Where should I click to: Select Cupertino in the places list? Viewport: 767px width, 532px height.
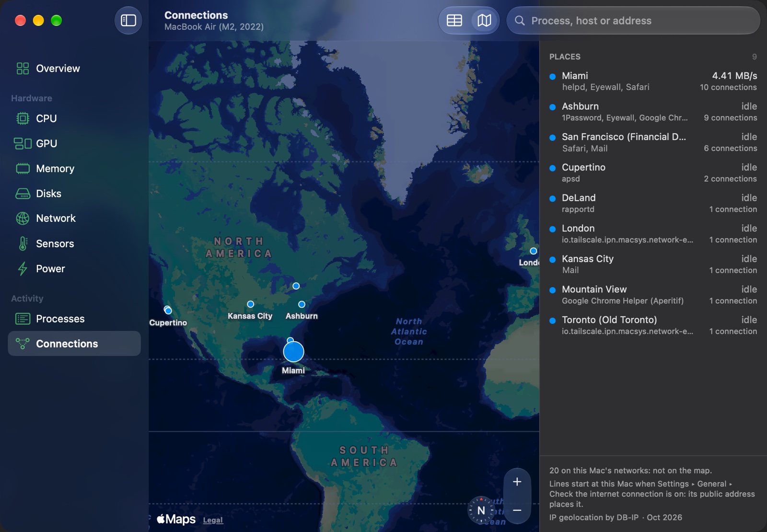[x=653, y=173]
